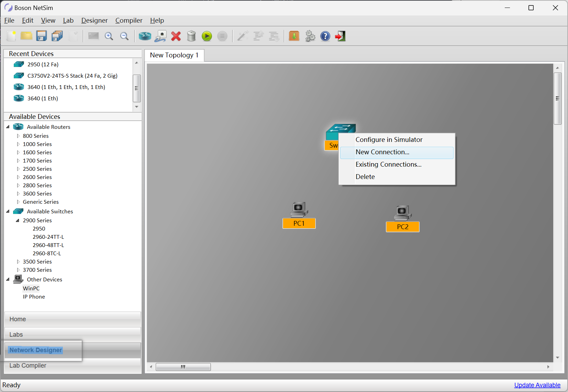Choose Configure in Simulator from context menu

[397, 139]
